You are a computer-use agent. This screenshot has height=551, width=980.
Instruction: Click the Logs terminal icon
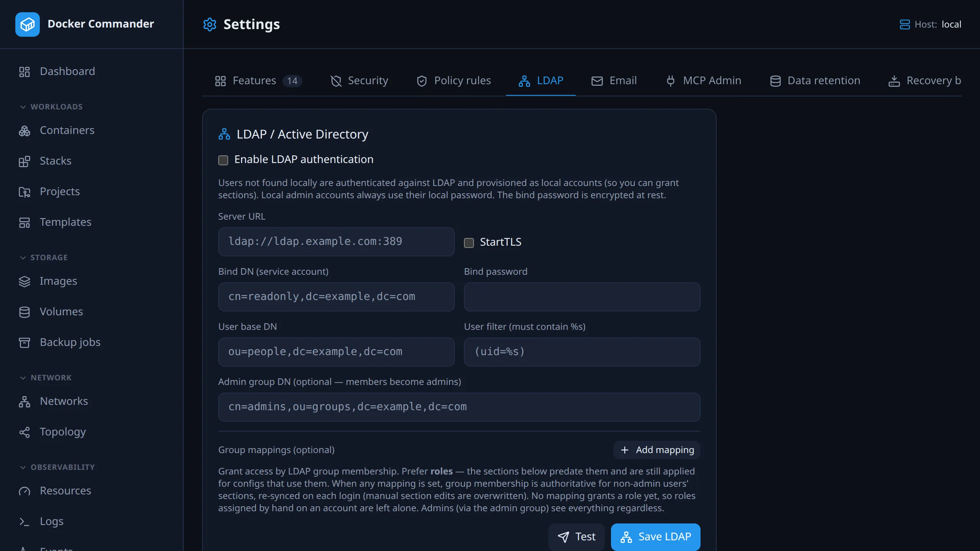[x=24, y=522]
